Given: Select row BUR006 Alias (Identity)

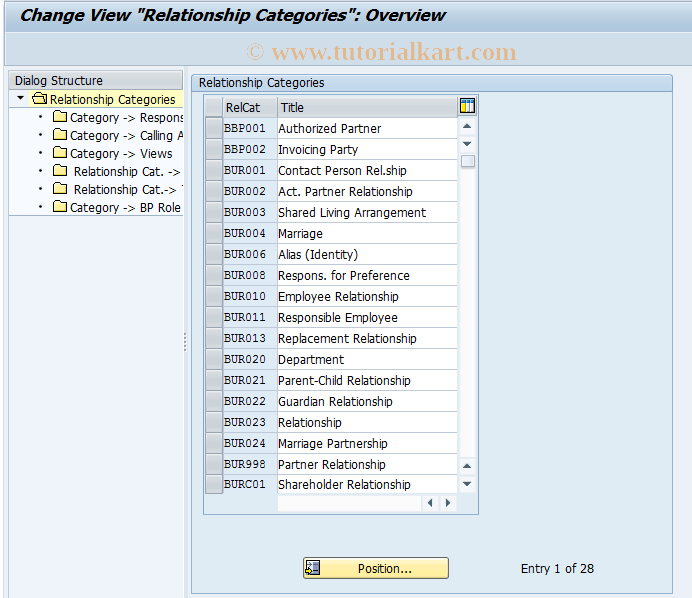Looking at the screenshot, I should 214,254.
